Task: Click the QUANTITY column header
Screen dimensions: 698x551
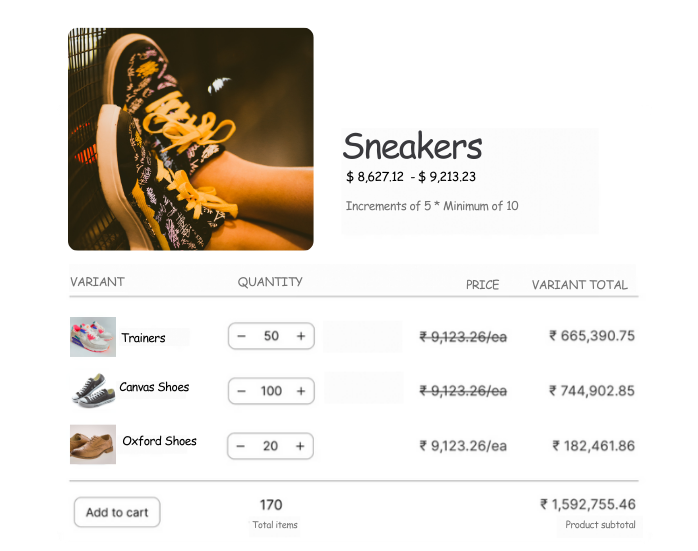Action: tap(270, 282)
